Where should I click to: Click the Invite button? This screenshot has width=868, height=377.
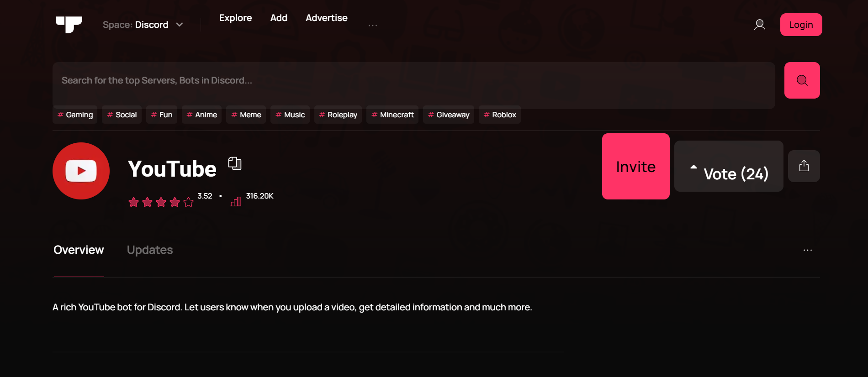(x=635, y=166)
